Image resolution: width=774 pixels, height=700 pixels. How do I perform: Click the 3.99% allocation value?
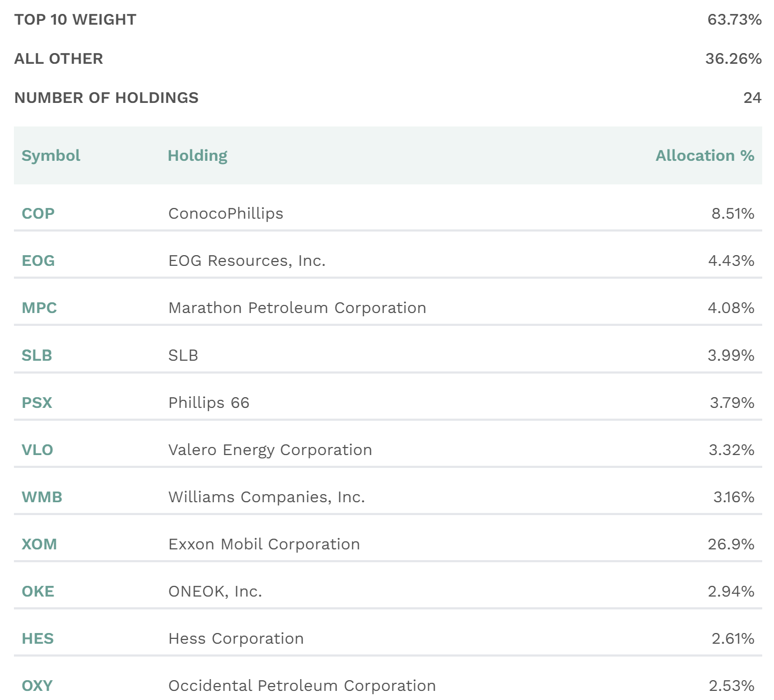click(x=731, y=355)
